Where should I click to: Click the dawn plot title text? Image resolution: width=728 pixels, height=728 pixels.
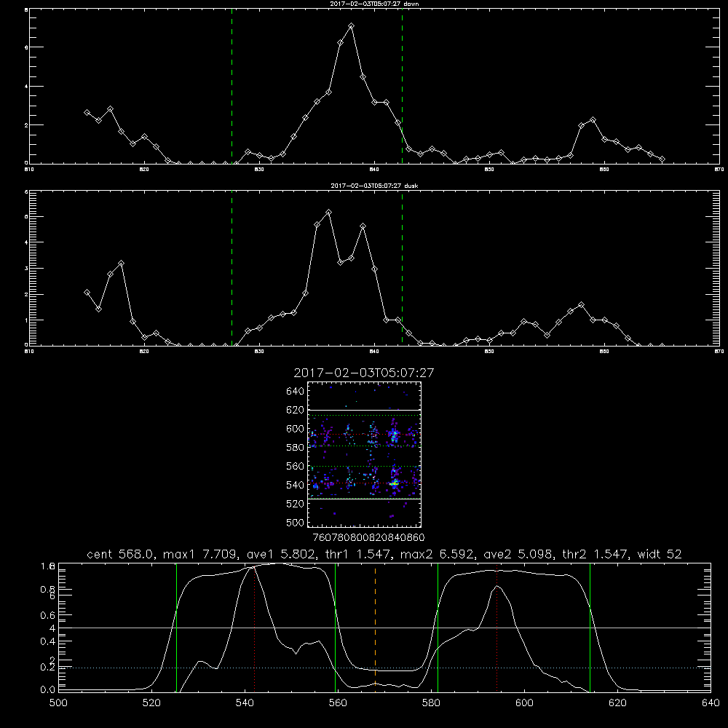[374, 4]
